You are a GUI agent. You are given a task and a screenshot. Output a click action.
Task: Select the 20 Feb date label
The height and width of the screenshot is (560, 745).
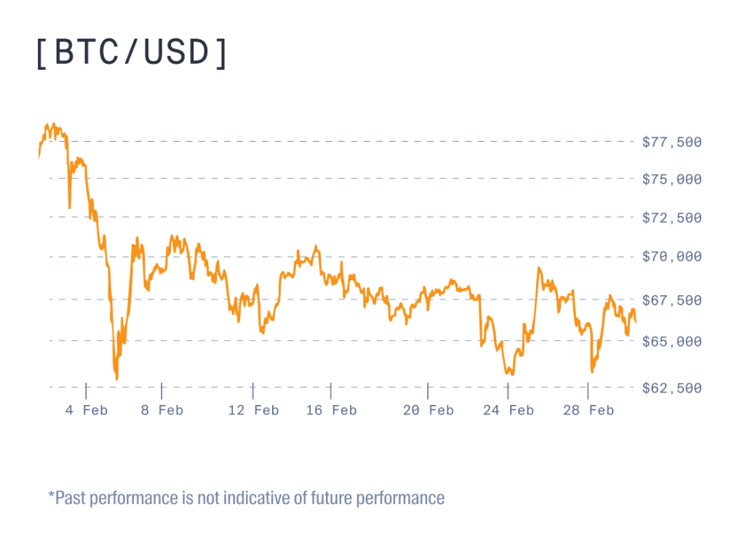click(428, 411)
